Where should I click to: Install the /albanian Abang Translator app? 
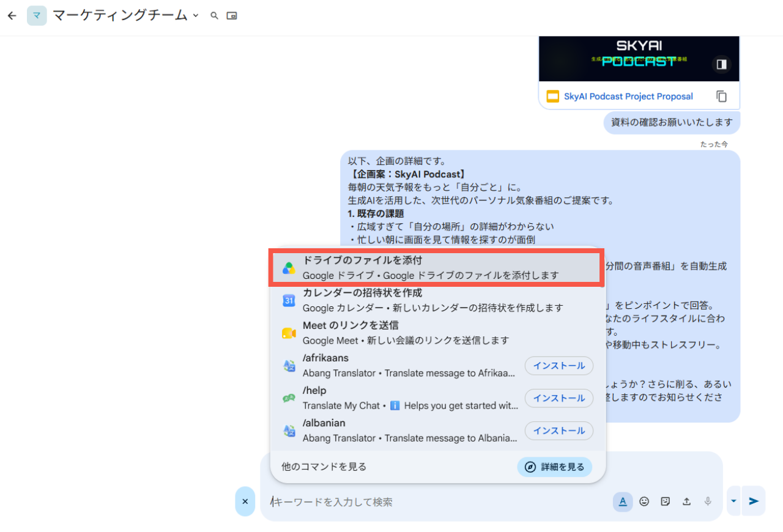click(x=559, y=430)
